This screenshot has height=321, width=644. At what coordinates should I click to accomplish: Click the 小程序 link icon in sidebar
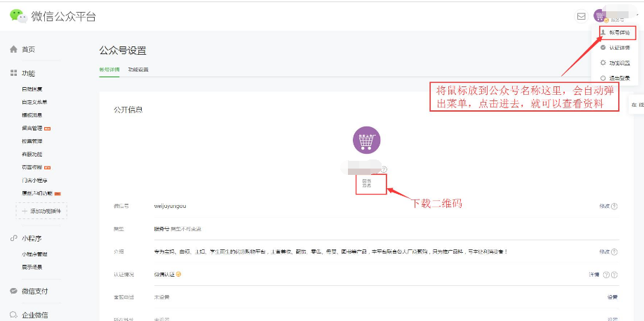[x=13, y=238]
